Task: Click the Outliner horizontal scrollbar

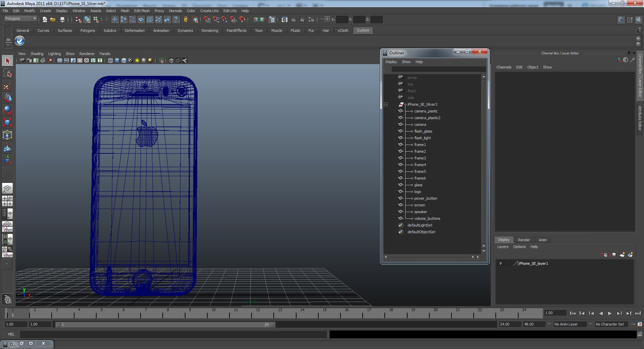Action: pyautogui.click(x=430, y=257)
